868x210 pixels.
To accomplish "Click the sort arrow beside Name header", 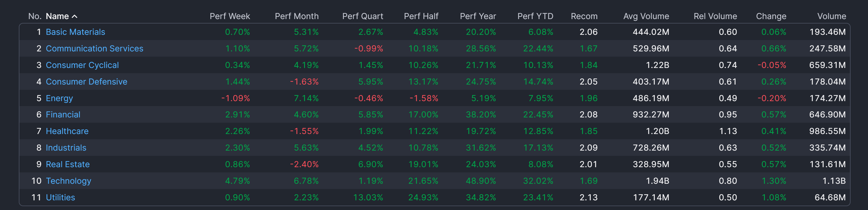I will pos(74,16).
